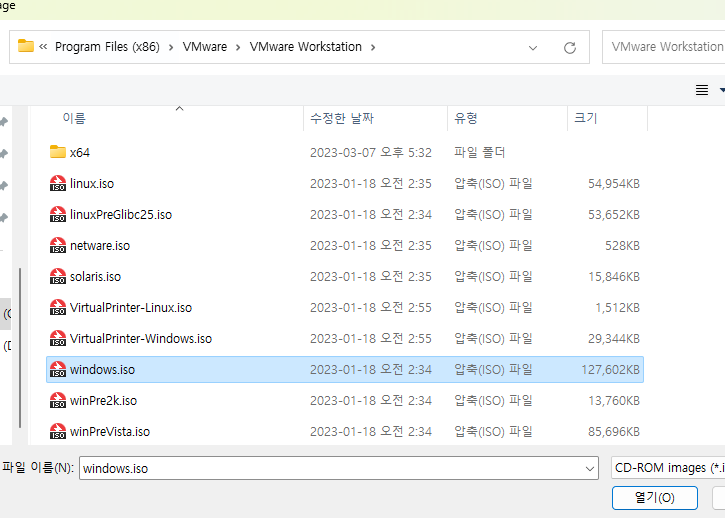Click the 127,602KB size of windows.iso
This screenshot has height=518, width=725.
point(611,370)
